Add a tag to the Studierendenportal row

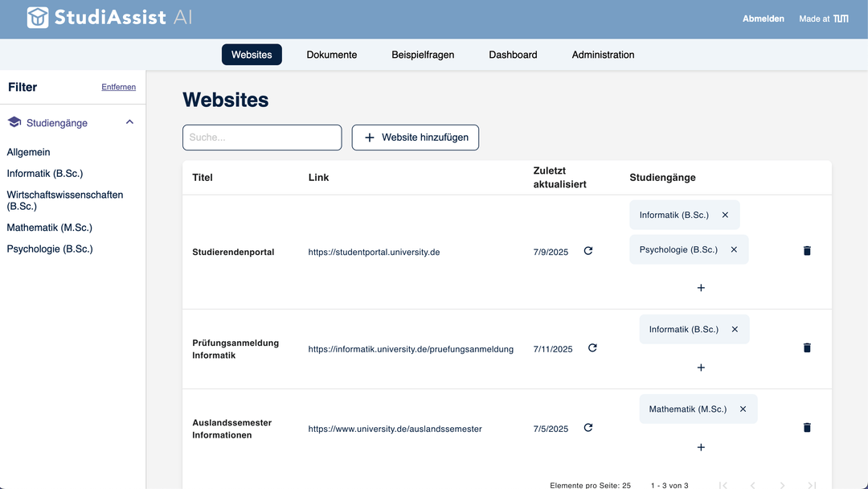point(700,287)
